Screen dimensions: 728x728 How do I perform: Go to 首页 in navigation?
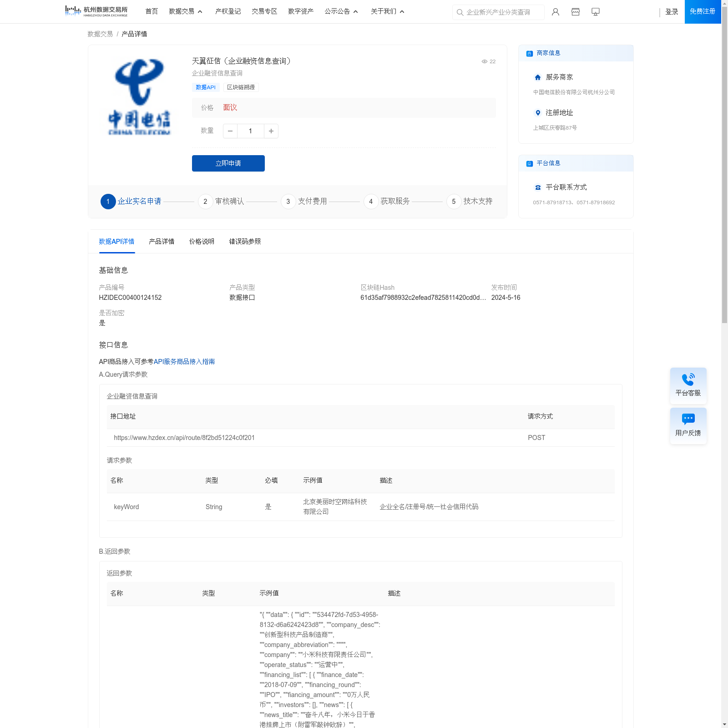[x=152, y=11]
